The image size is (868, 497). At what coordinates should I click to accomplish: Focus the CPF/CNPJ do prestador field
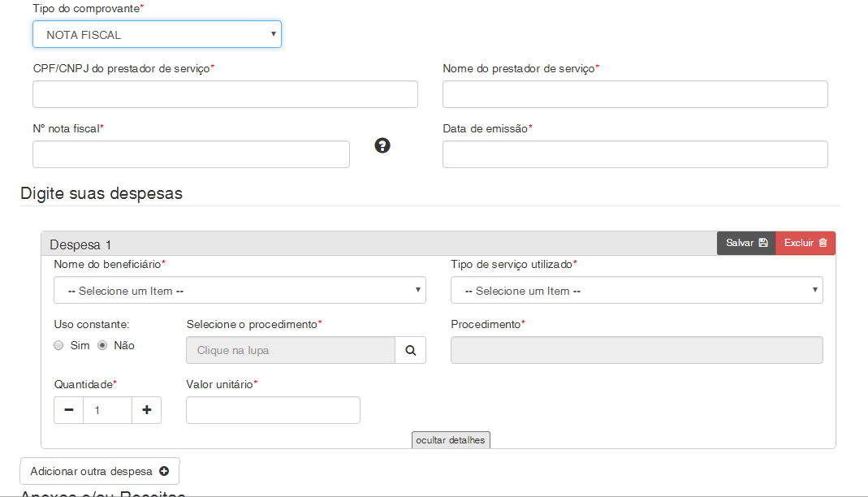(x=225, y=94)
